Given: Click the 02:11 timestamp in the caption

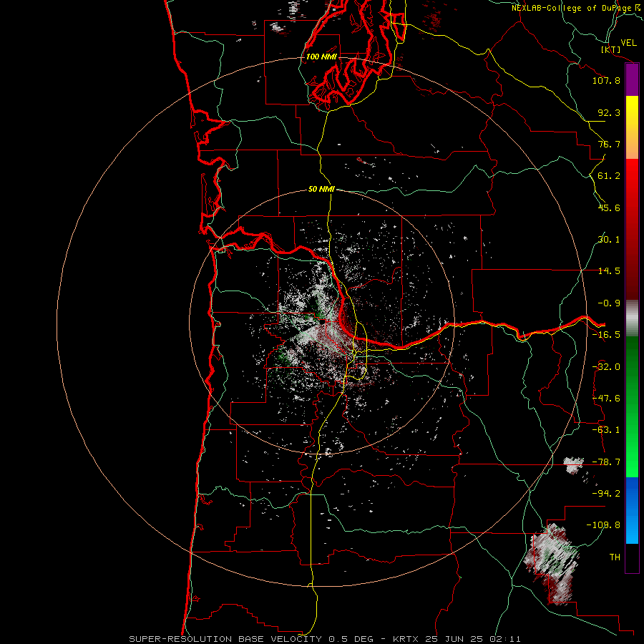Looking at the screenshot, I should coord(505,639).
